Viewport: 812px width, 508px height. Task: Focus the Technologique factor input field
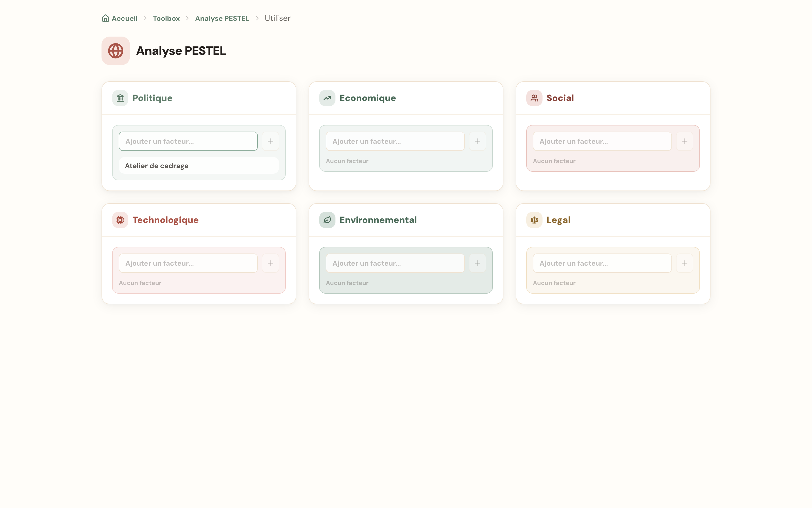click(x=188, y=263)
